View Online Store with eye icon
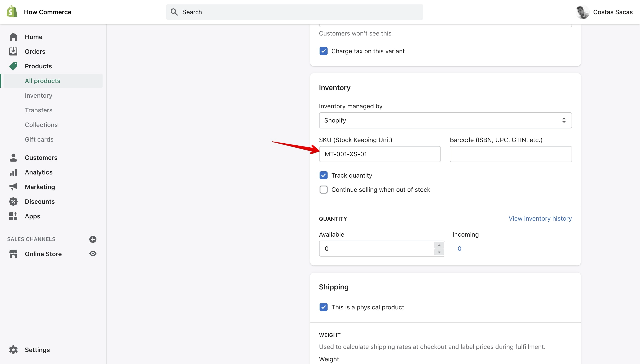The height and width of the screenshot is (364, 640). 93,253
